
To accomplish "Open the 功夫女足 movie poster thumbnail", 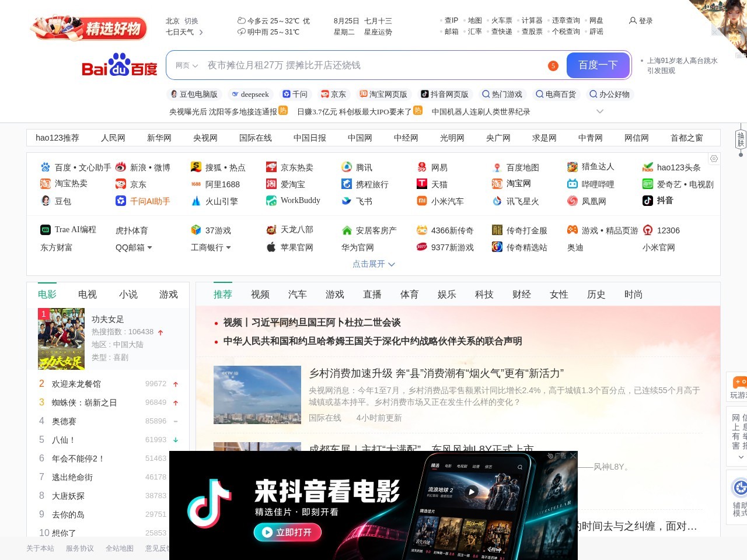I will [61, 339].
